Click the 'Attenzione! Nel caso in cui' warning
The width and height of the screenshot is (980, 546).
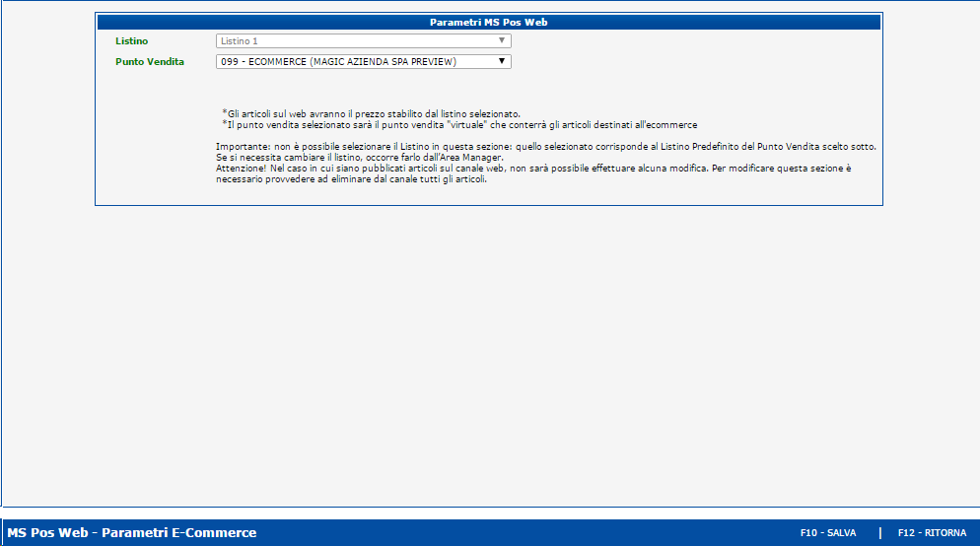pos(533,173)
